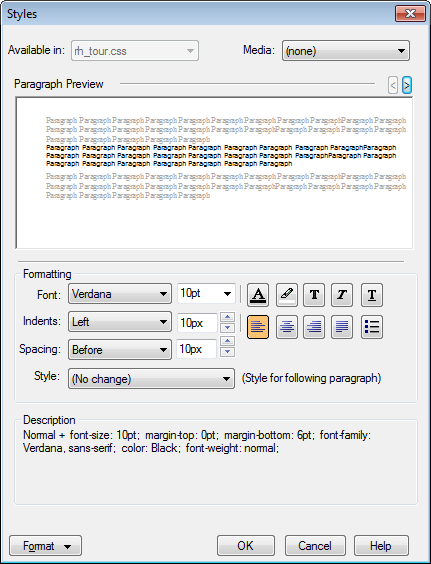
Task: Apply justified paragraph alignment
Action: point(342,327)
